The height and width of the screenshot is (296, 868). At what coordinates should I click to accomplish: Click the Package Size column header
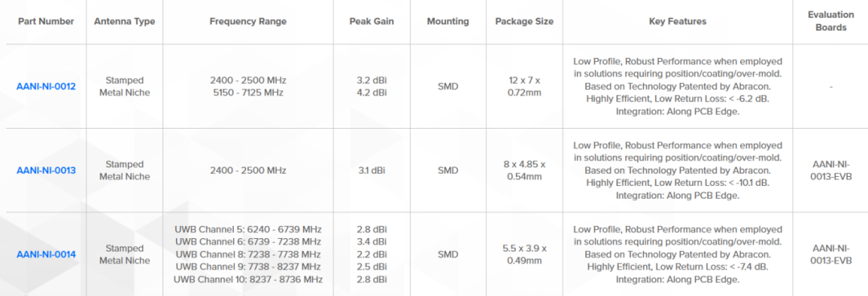pyautogui.click(x=524, y=22)
